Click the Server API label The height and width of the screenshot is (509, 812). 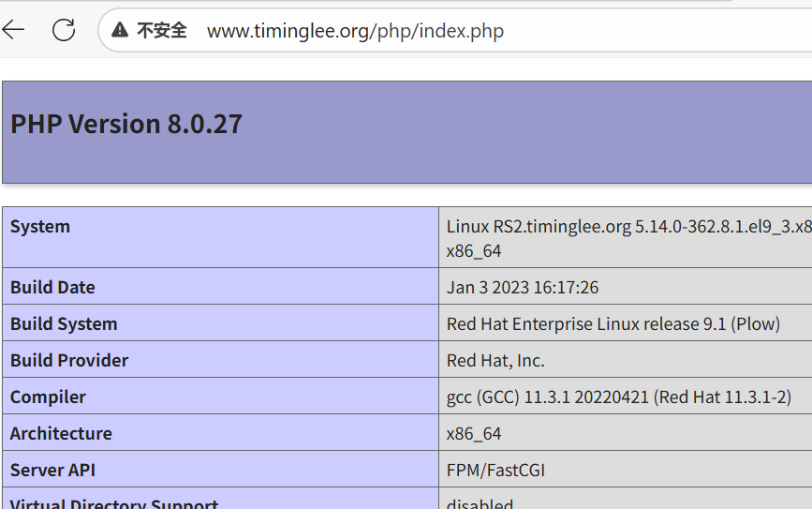[x=52, y=471]
